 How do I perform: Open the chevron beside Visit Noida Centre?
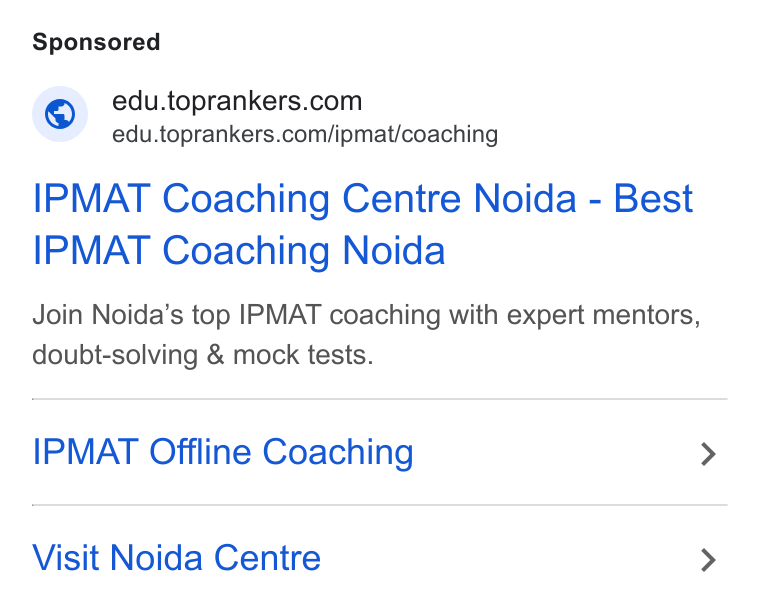708,560
